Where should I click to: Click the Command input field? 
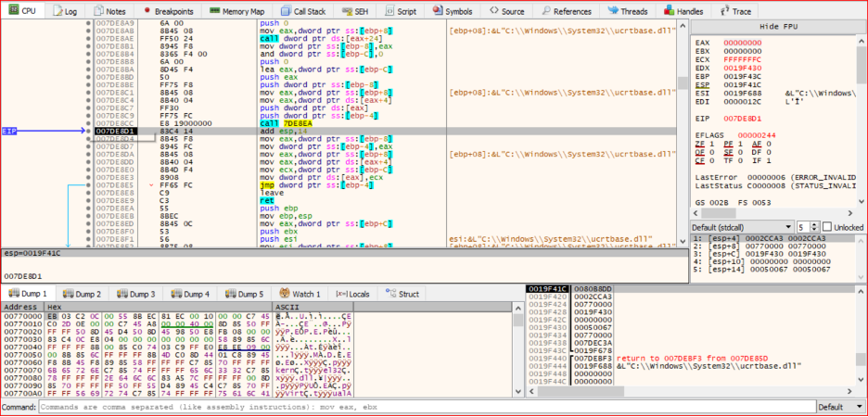(427, 407)
